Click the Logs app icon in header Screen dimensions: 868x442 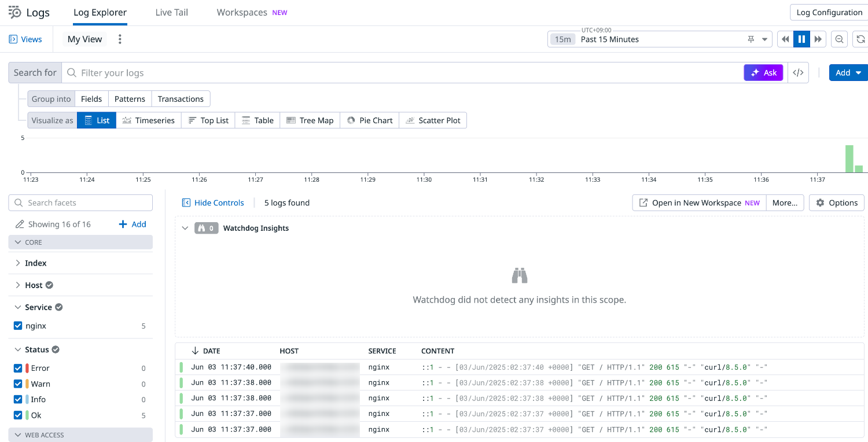click(x=15, y=12)
